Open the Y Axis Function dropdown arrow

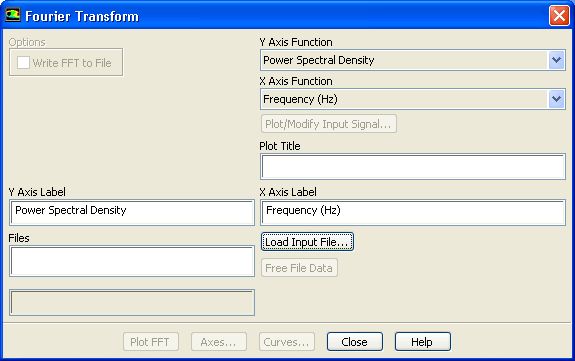pos(556,60)
